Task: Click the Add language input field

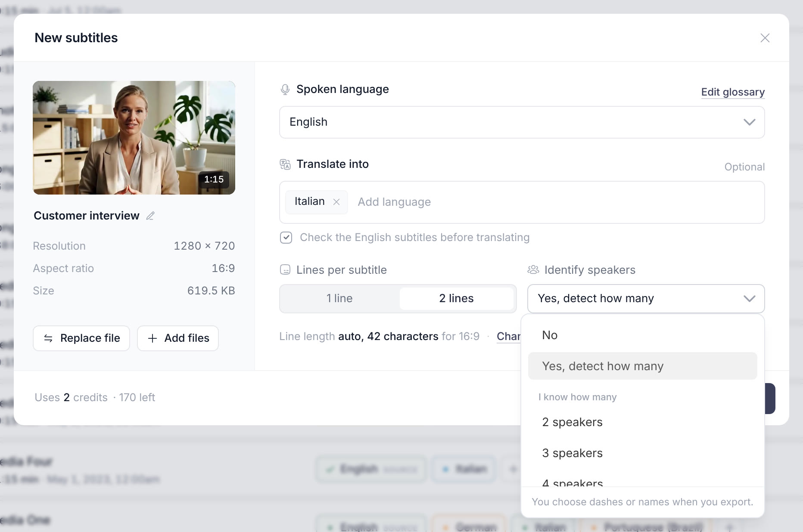Action: [x=394, y=202]
